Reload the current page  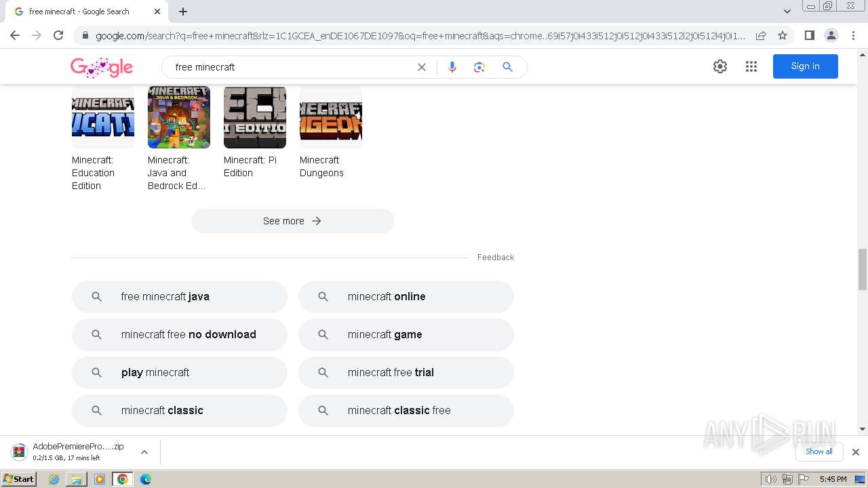point(58,35)
